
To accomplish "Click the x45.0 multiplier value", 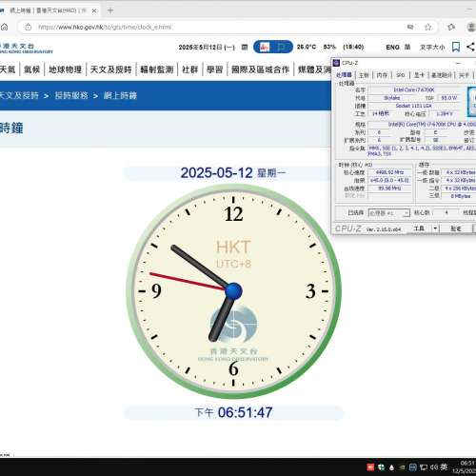I will coord(389,180).
